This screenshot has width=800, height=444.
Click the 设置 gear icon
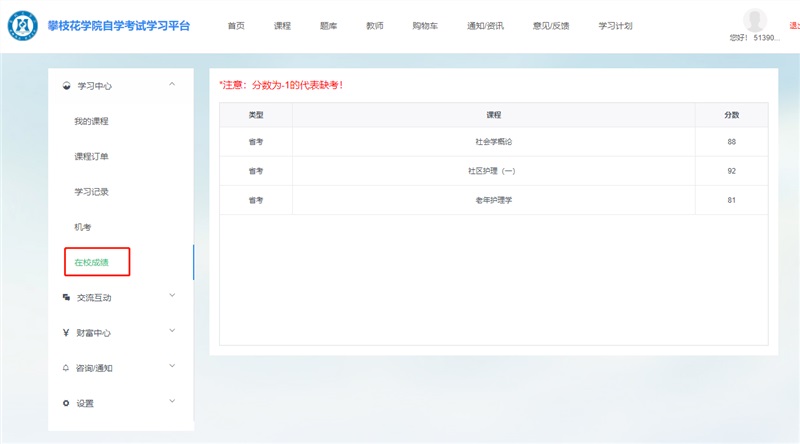pos(66,403)
